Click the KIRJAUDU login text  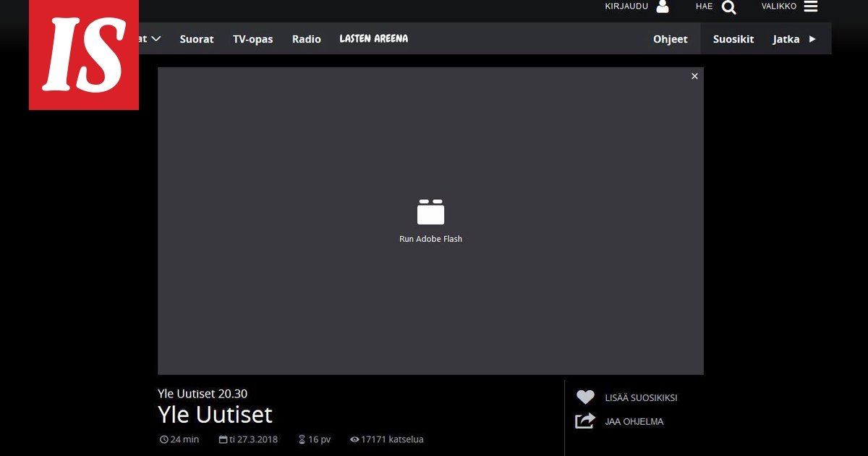click(x=626, y=7)
